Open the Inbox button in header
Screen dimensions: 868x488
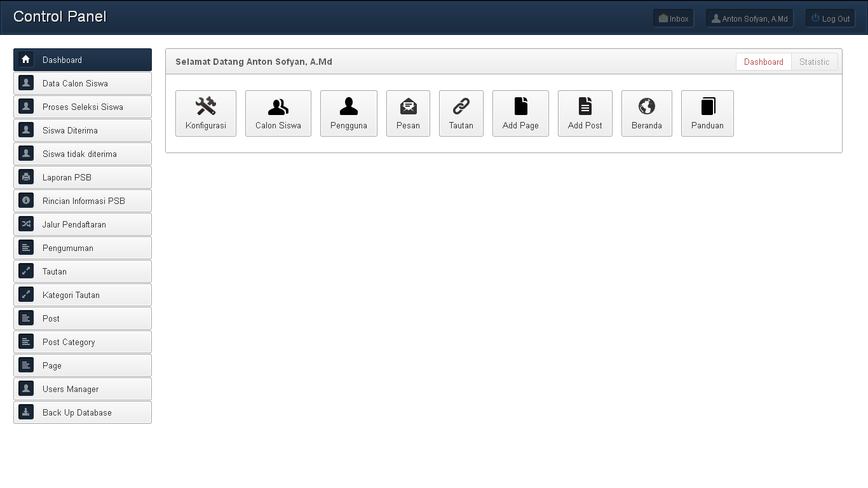tap(674, 18)
